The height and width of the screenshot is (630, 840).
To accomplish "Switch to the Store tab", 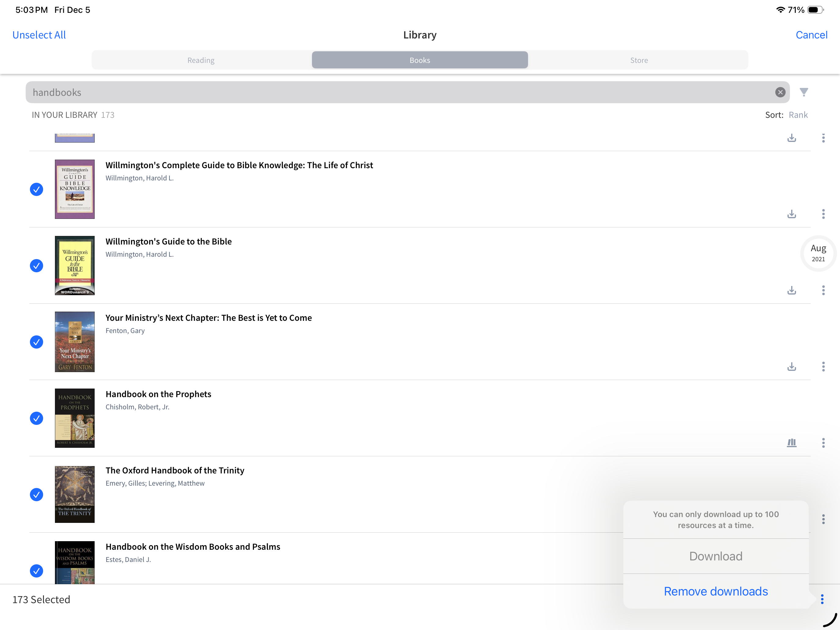I will click(639, 60).
